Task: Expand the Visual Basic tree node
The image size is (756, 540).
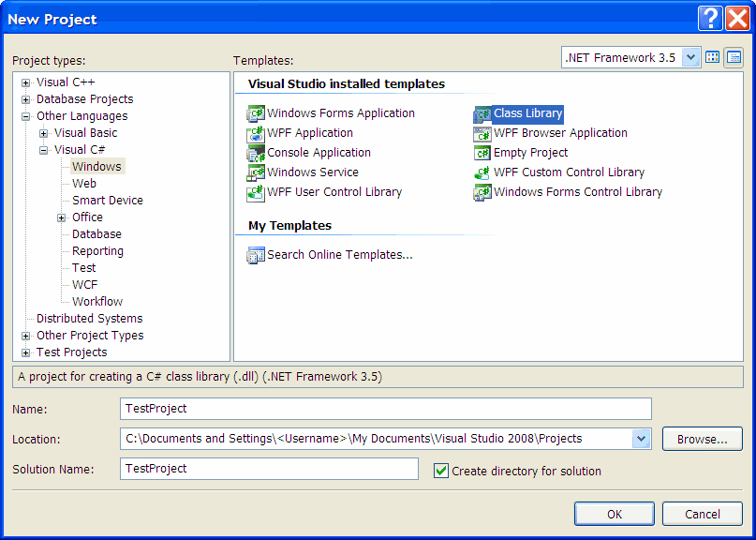Action: coord(44,133)
